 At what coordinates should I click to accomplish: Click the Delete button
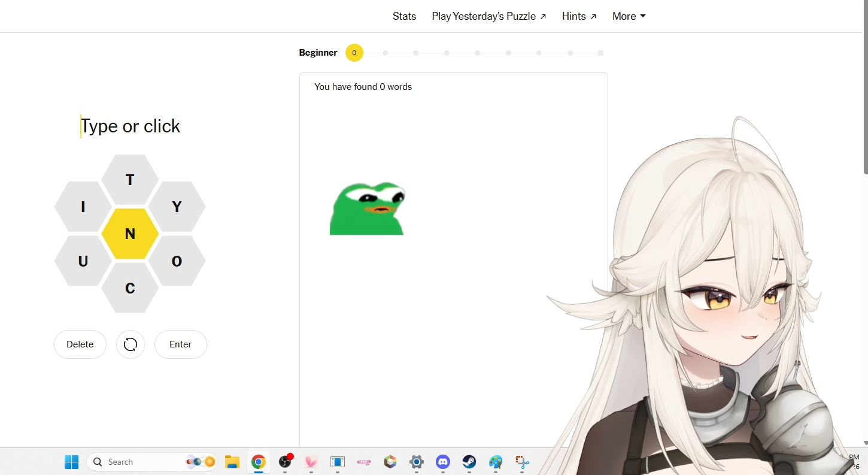click(x=80, y=344)
